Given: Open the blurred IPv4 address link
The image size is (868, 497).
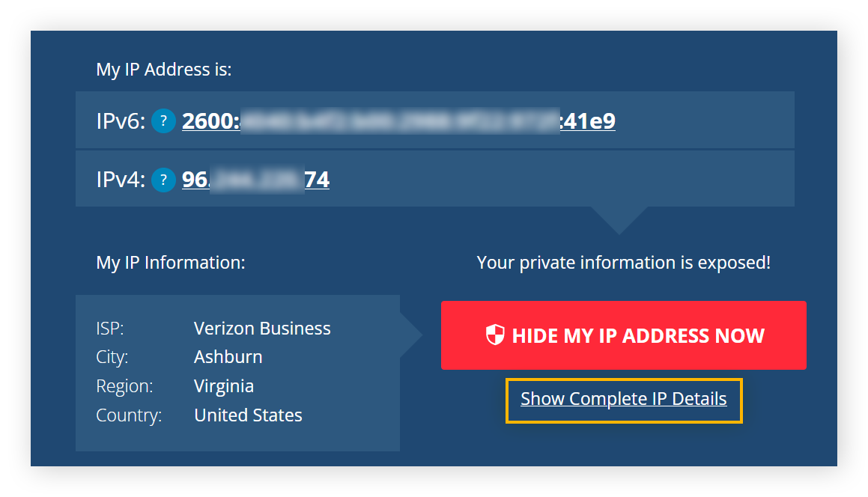Looking at the screenshot, I should pyautogui.click(x=255, y=180).
